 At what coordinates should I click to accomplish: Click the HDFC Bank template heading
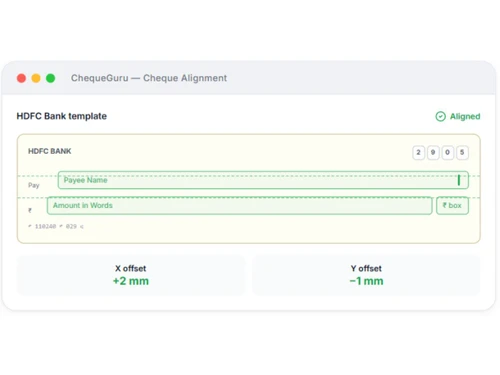coord(62,116)
